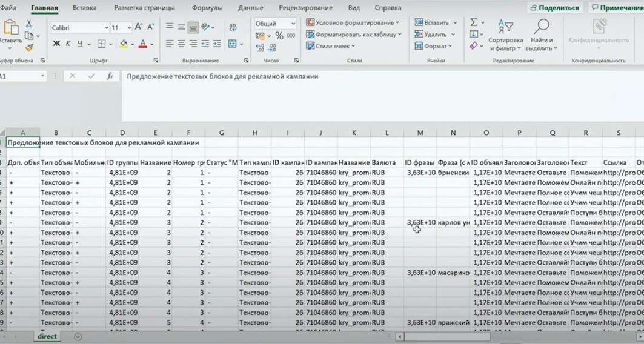644x344 pixels.
Task: Open the Данные ribbon tab
Action: (250, 8)
